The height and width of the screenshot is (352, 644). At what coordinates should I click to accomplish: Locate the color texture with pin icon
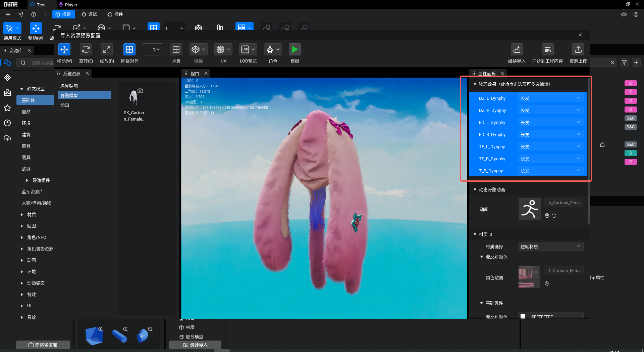point(547,284)
